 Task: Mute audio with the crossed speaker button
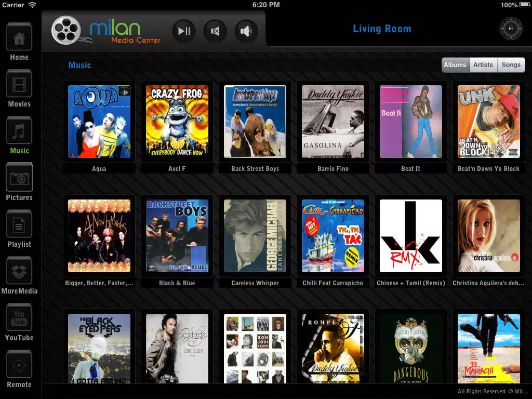[215, 31]
